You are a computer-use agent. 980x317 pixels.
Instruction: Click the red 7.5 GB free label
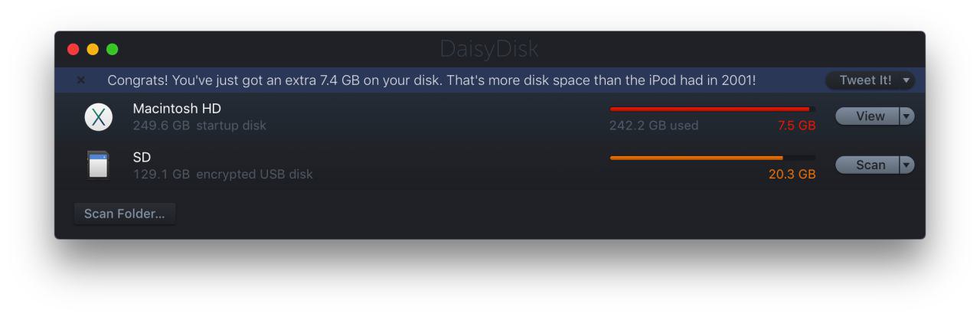pos(796,126)
